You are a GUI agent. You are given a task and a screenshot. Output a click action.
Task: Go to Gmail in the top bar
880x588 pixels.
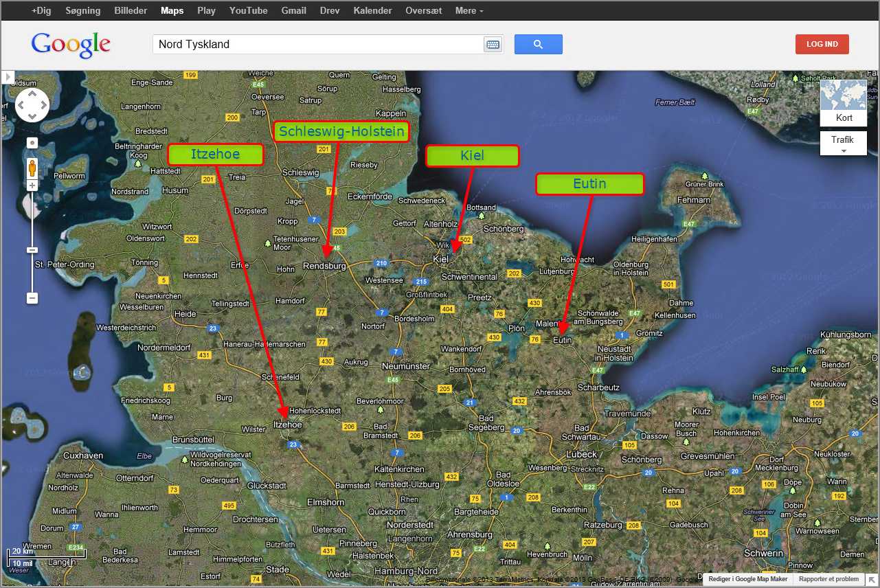(293, 11)
